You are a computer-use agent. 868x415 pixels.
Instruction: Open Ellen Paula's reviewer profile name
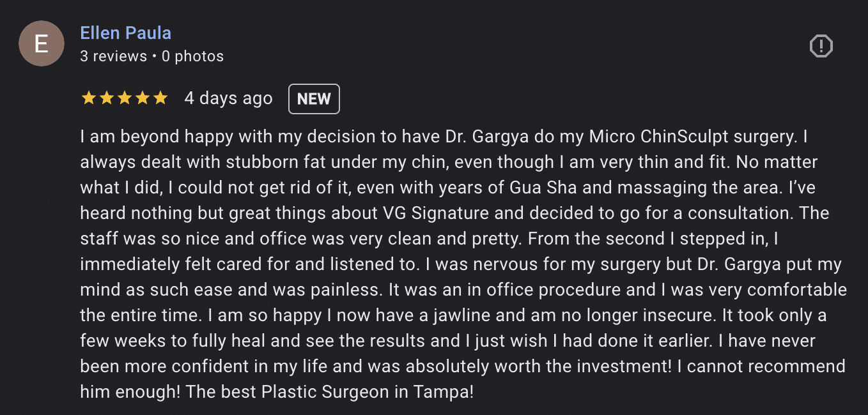point(126,33)
